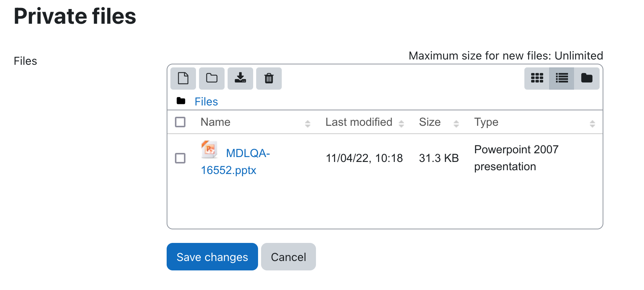The width and height of the screenshot is (644, 290).
Task: Check the box for MDLQA-16552.pptx
Action: coord(180,158)
